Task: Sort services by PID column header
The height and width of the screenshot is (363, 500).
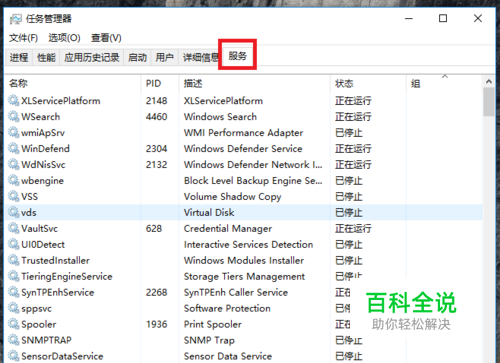Action: click(x=160, y=83)
